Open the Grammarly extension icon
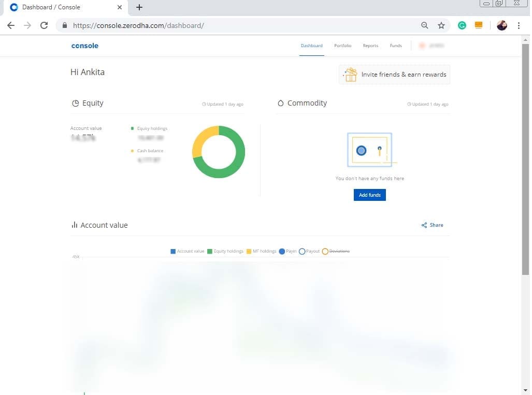 [462, 25]
